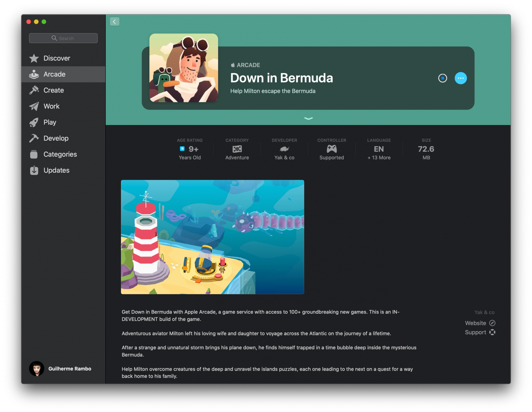Click the Discover star icon
The image size is (532, 412).
pos(34,58)
